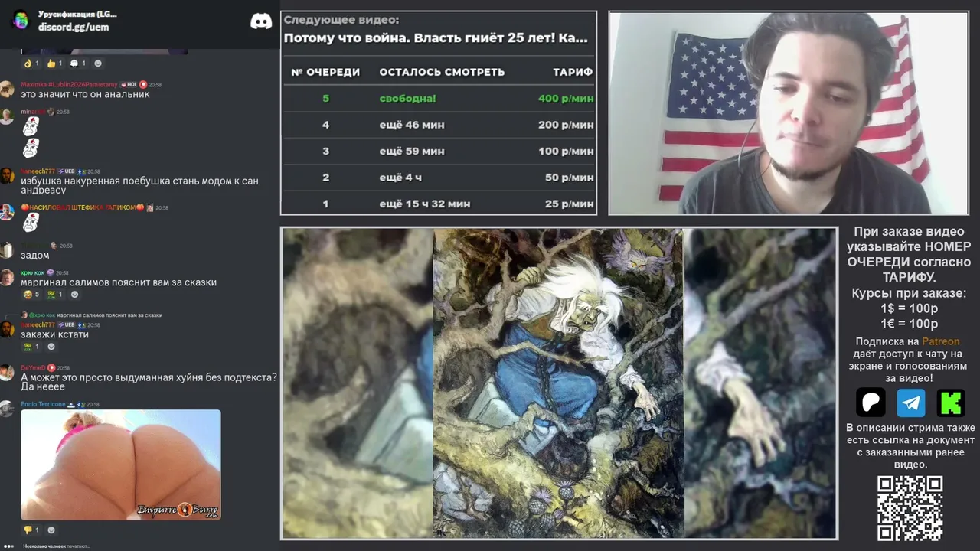980x551 pixels.
Task: Click the username DeYmeD
Action: (33, 367)
